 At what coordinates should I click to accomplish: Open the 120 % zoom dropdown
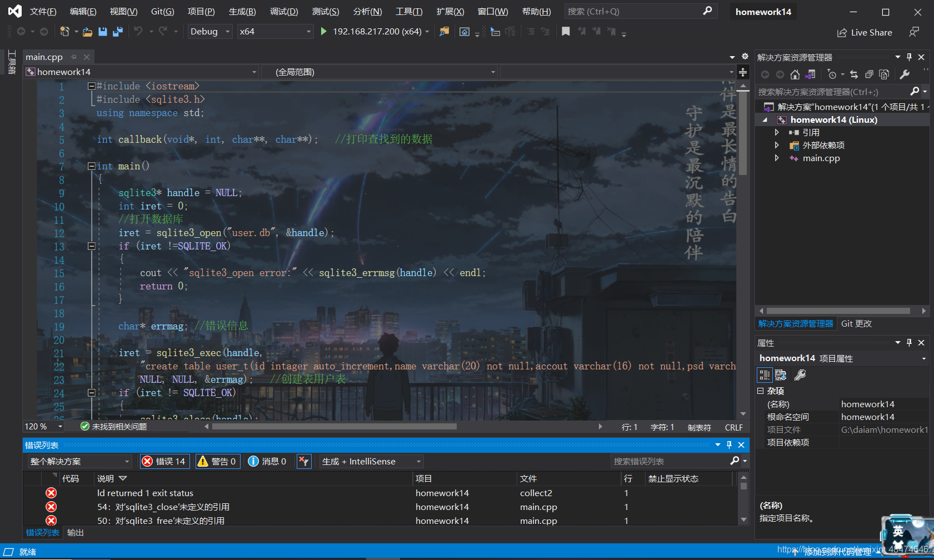(44, 427)
